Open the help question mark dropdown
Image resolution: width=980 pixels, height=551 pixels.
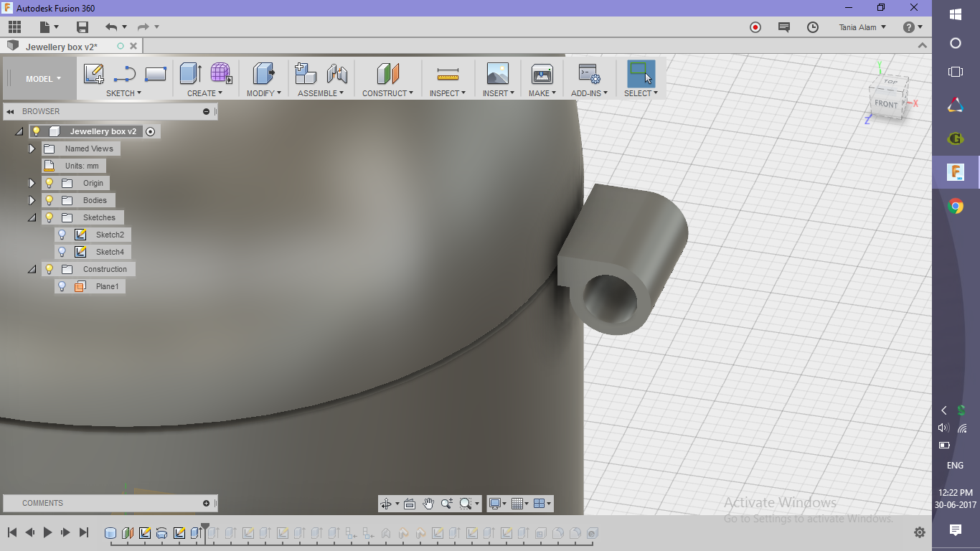pyautogui.click(x=913, y=27)
